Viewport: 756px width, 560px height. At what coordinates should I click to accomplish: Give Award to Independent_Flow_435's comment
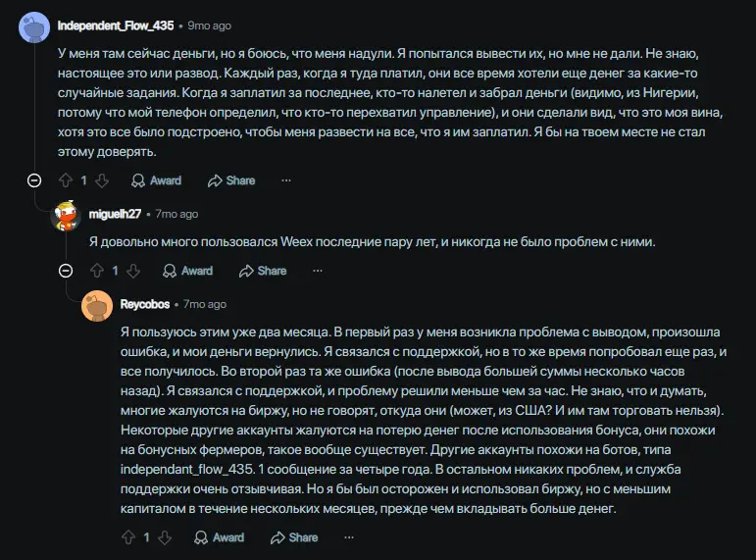coord(156,180)
